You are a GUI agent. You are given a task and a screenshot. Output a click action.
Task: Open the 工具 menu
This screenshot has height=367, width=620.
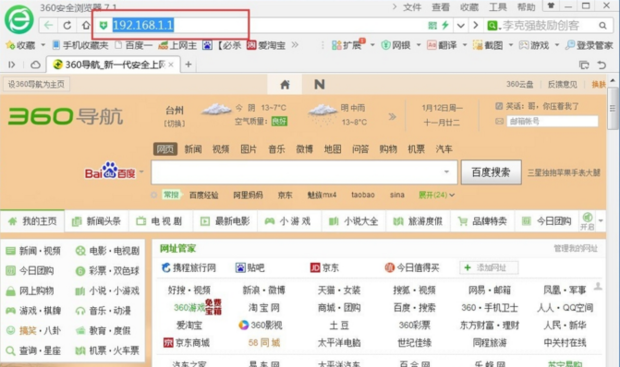tap(498, 7)
